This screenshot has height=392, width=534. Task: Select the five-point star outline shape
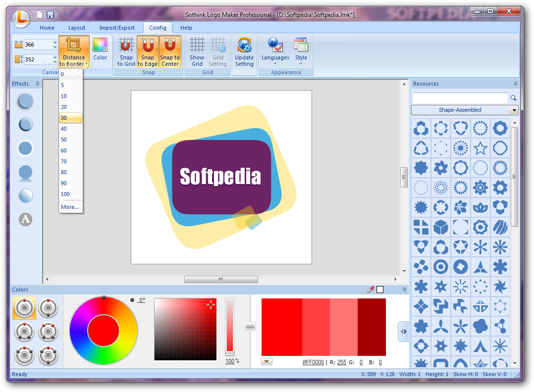click(x=480, y=148)
